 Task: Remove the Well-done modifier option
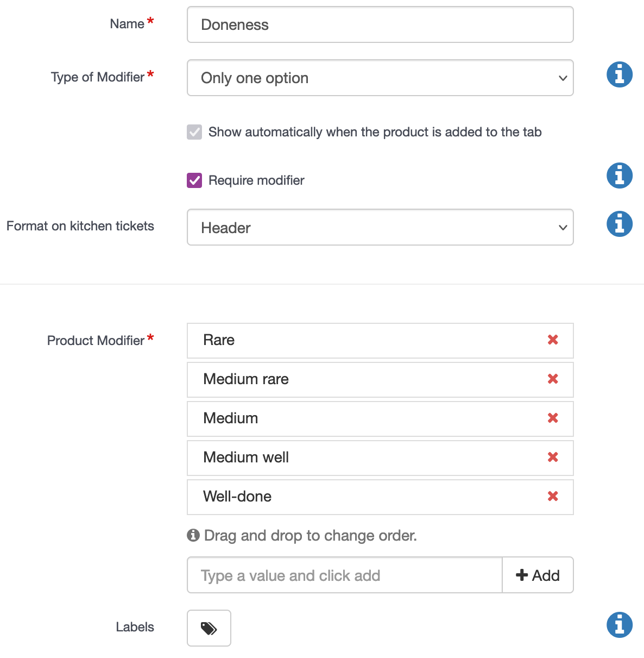[553, 497]
